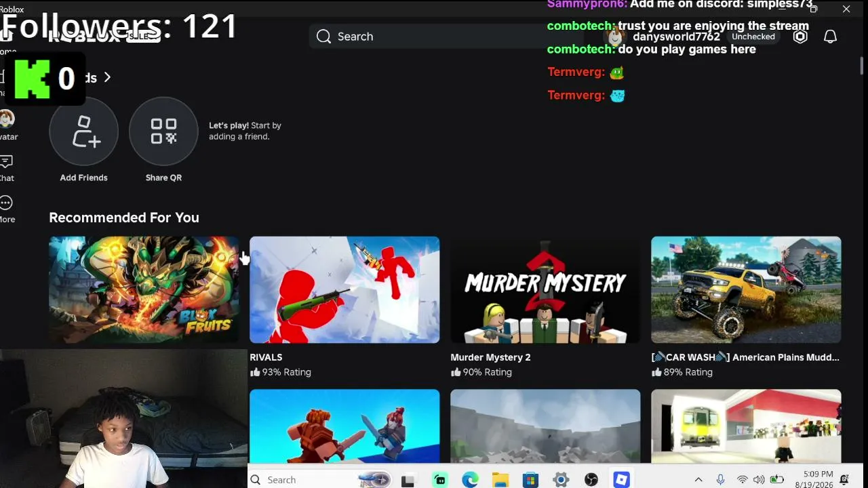Open Microsoft Edge from the taskbar
868x488 pixels.
coord(470,480)
